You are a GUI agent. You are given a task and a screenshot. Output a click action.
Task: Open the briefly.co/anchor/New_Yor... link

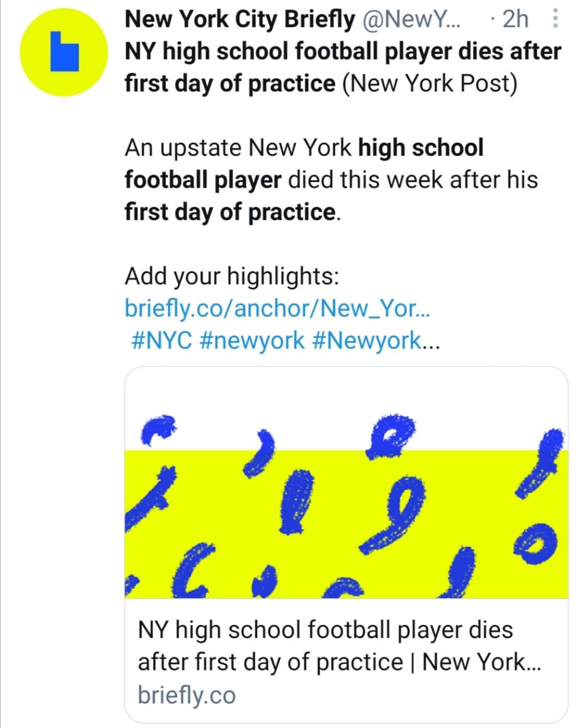coord(277,308)
